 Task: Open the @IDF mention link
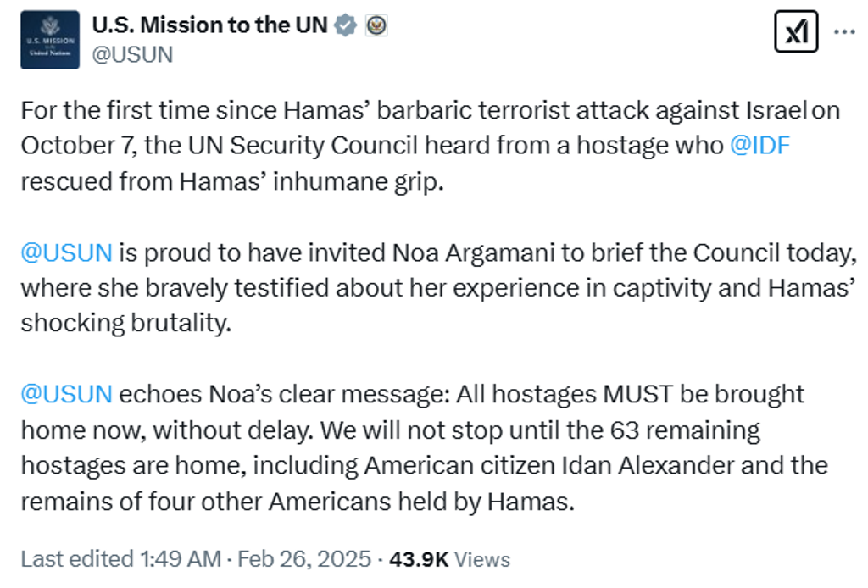(x=759, y=146)
